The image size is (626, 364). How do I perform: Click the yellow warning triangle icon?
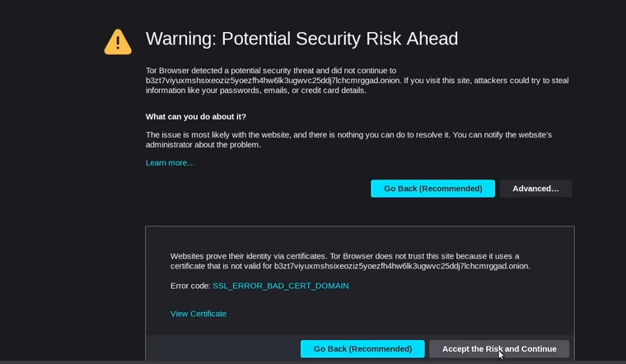tap(118, 42)
